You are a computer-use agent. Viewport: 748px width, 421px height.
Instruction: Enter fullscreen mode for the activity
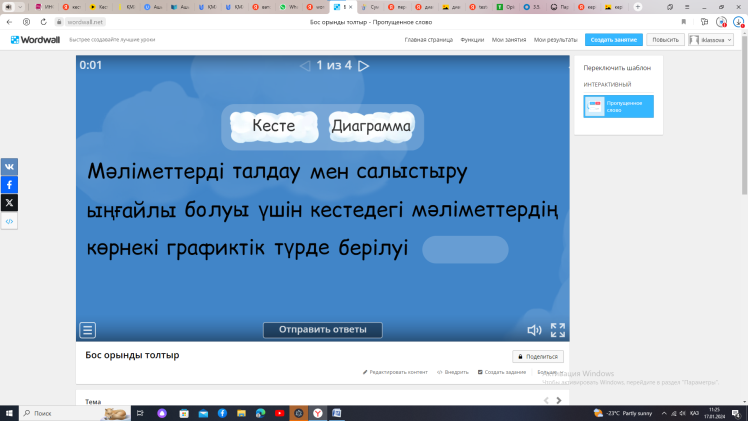click(558, 330)
